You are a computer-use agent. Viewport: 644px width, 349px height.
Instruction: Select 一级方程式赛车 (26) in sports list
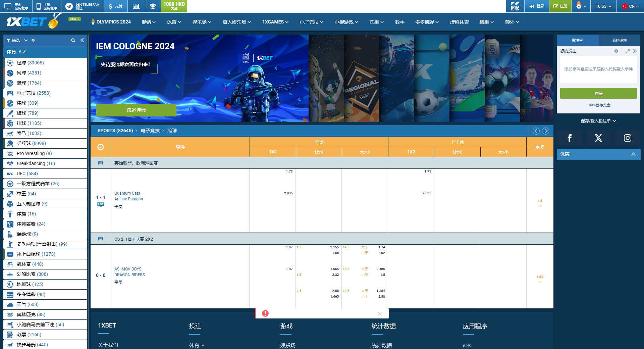(x=45, y=184)
